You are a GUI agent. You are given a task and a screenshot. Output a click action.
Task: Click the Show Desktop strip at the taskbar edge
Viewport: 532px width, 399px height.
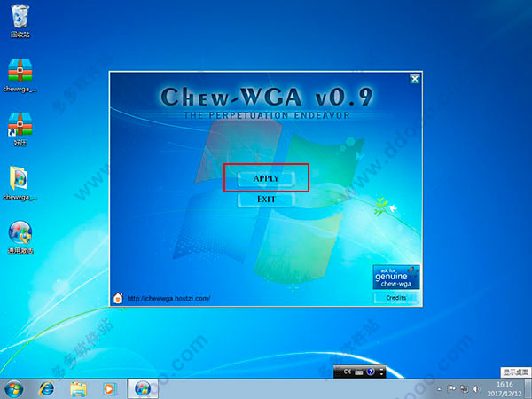pyautogui.click(x=528, y=389)
